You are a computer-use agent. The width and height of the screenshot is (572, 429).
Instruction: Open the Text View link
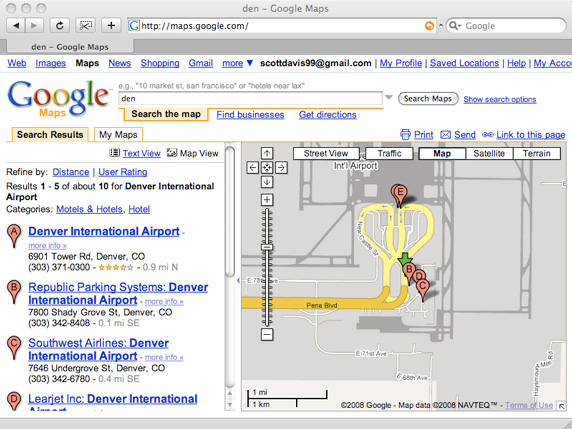(x=142, y=153)
